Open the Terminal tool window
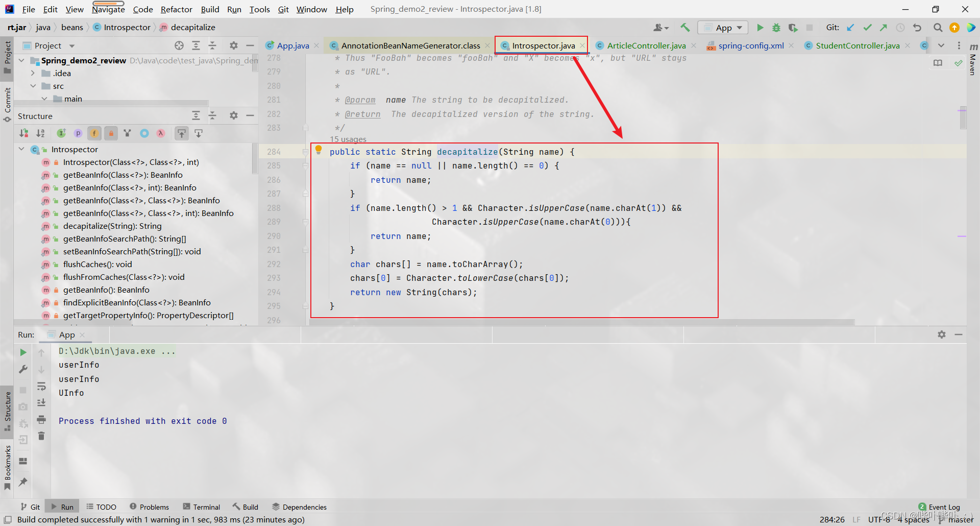This screenshot has height=526, width=980. click(202, 507)
